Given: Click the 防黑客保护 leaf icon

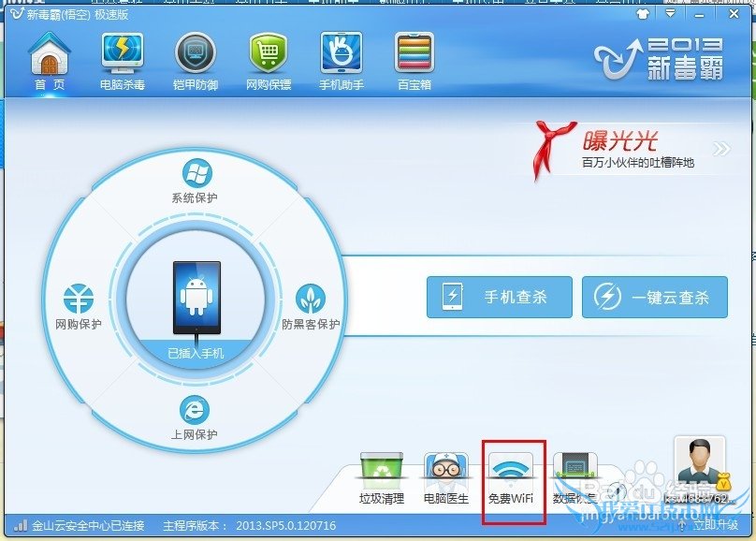Looking at the screenshot, I should (x=311, y=299).
